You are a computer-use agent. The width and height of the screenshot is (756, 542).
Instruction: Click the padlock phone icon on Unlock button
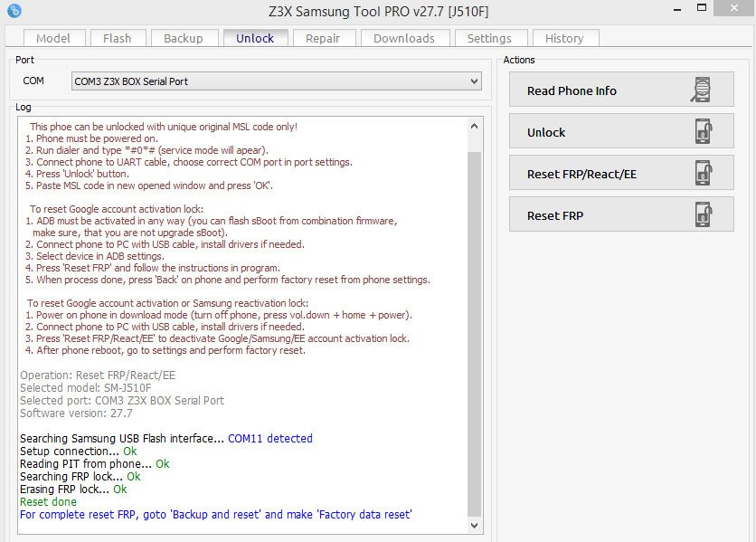click(704, 131)
